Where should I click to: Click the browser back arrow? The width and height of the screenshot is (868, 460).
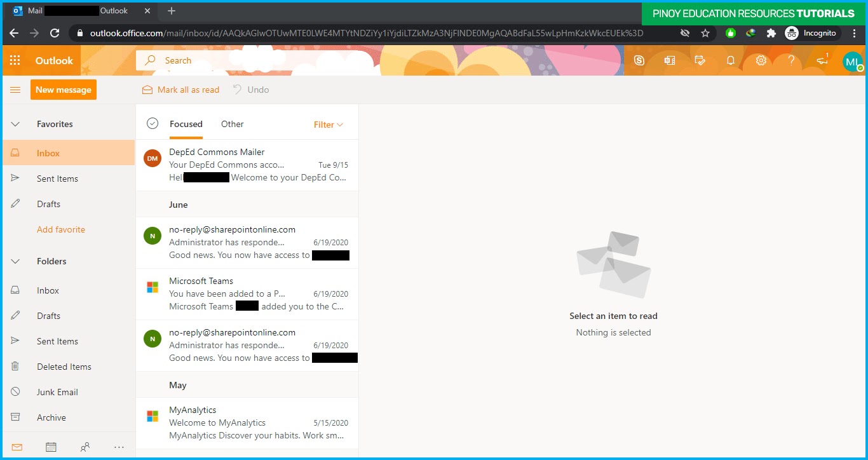point(14,33)
